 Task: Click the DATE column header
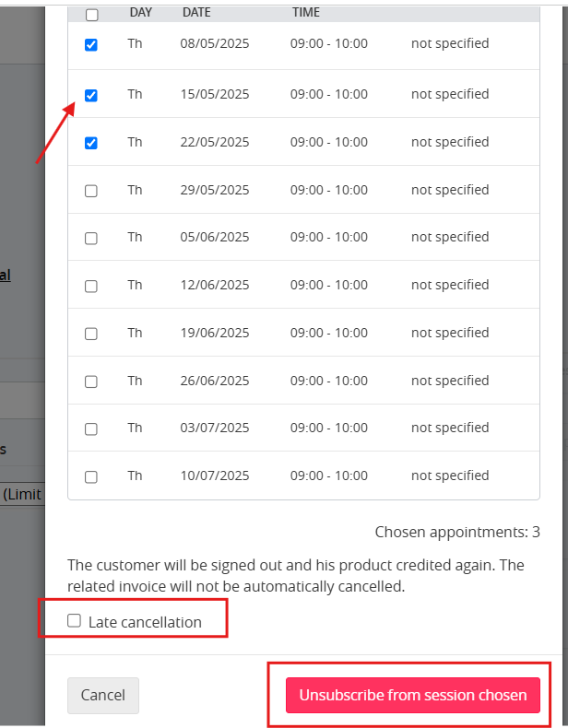pyautogui.click(x=196, y=12)
